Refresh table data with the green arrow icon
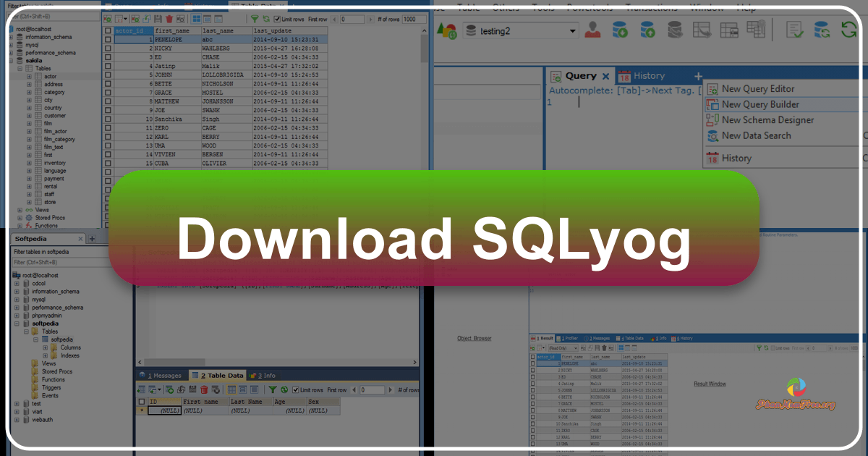868x456 pixels. pos(267,20)
